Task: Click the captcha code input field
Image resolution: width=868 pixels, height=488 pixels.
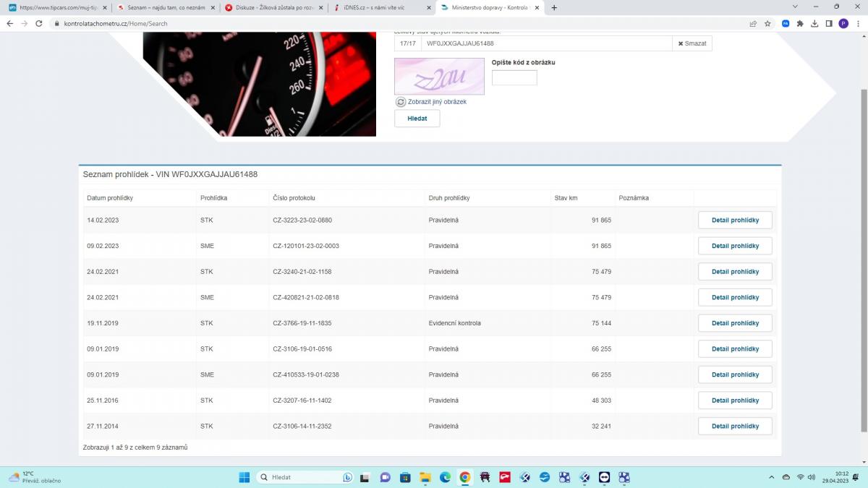Action: [x=514, y=78]
